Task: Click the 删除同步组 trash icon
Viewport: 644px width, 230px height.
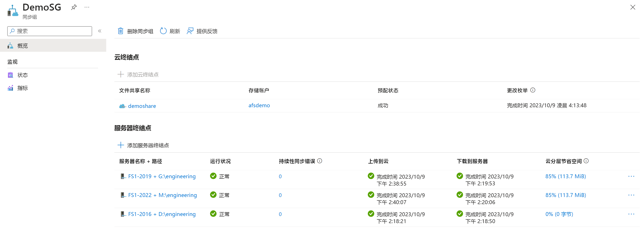Action: tap(120, 31)
